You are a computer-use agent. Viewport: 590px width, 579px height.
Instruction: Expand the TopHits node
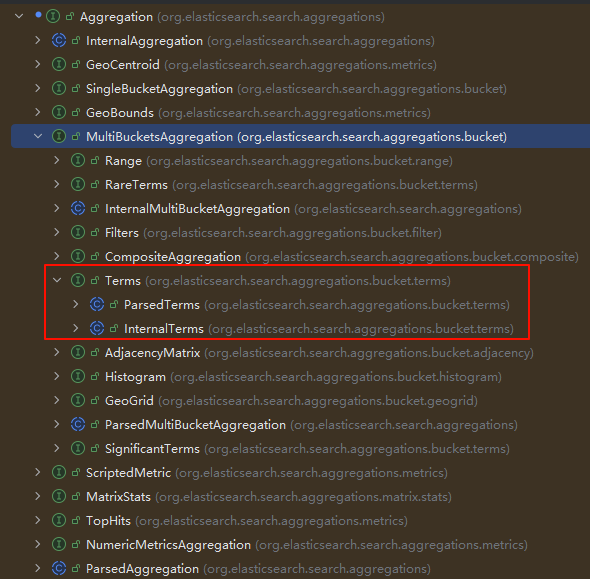pos(38,520)
